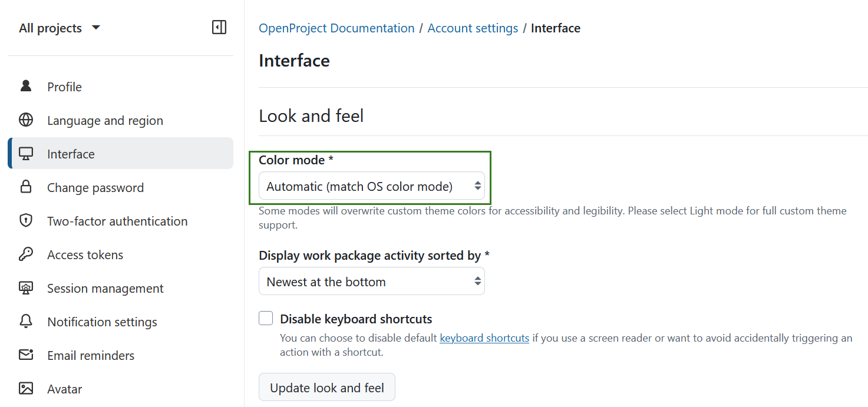Click the padlock icon for Change password
Image resolution: width=868 pixels, height=407 pixels.
pos(26,187)
